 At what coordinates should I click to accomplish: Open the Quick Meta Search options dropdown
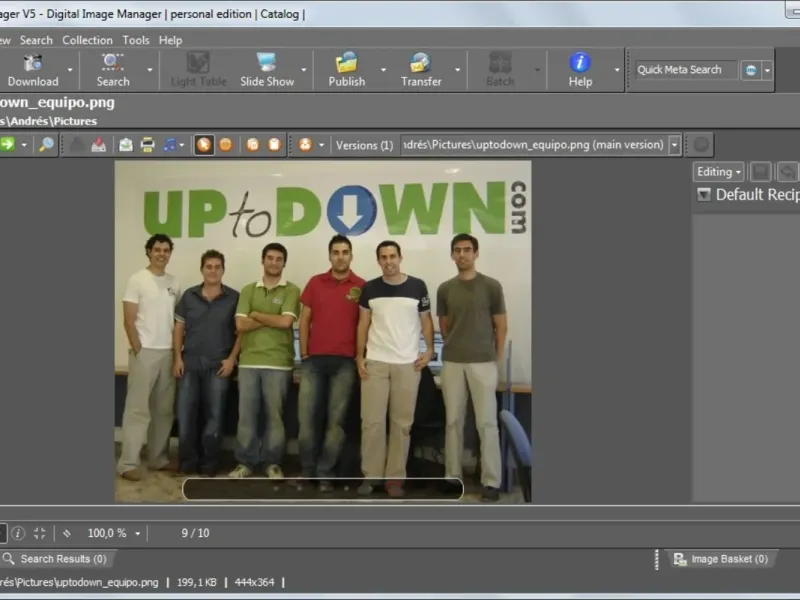coord(767,70)
